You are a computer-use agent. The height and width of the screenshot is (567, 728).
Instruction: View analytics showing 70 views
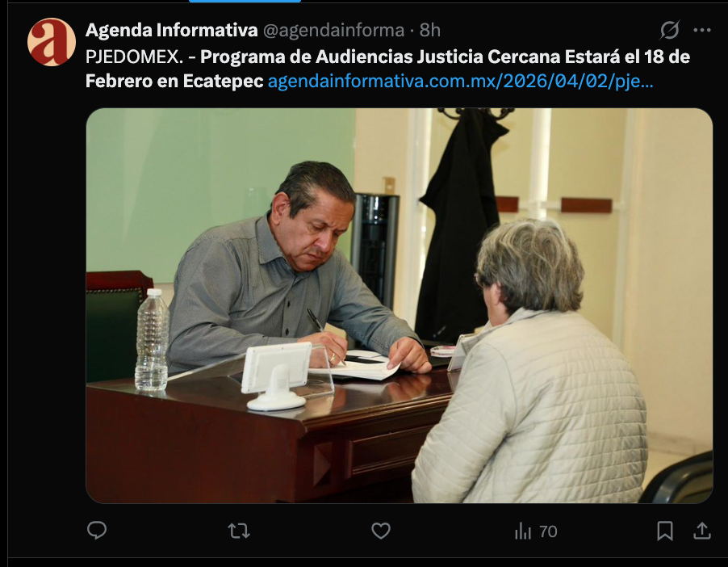tap(536, 531)
